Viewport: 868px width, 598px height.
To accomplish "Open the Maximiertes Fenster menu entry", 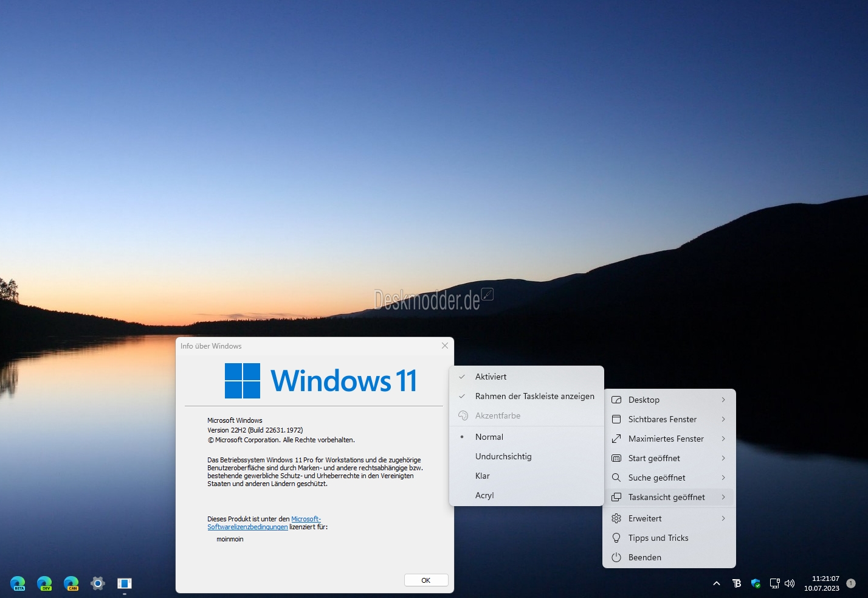I will [669, 439].
